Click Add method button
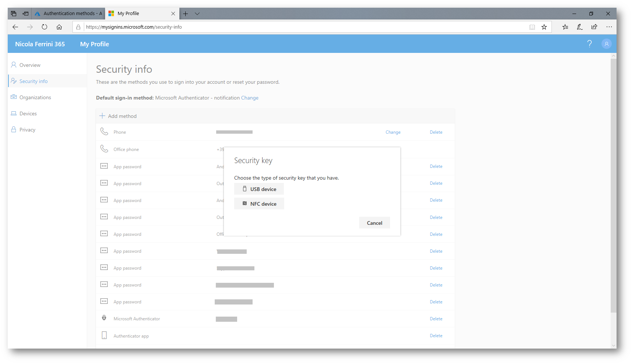632x364 pixels. click(118, 116)
